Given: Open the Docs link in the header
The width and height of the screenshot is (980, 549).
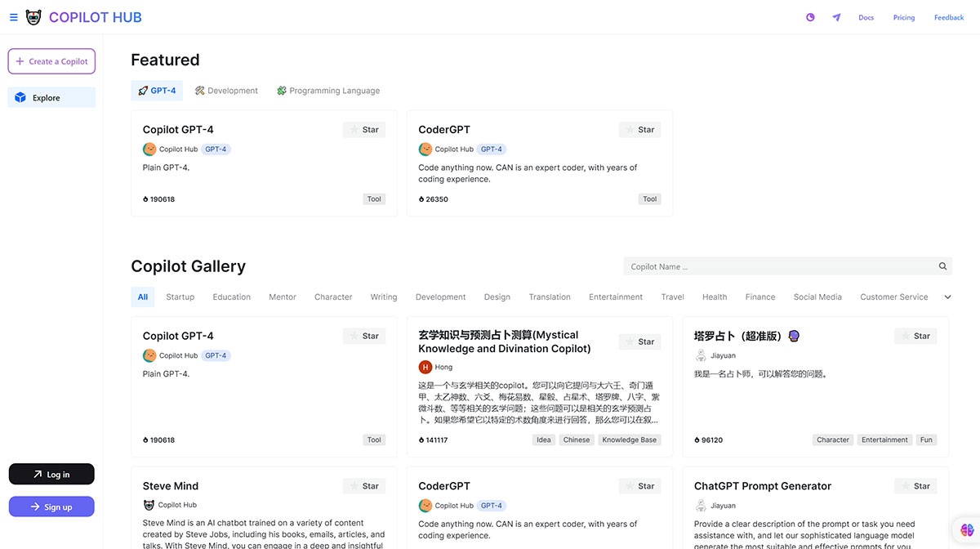Looking at the screenshot, I should click(x=866, y=16).
